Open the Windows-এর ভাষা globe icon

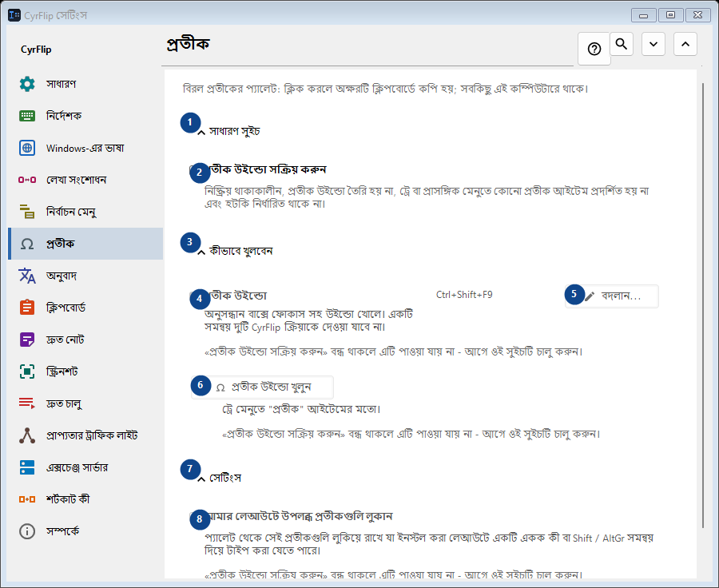pyautogui.click(x=27, y=148)
